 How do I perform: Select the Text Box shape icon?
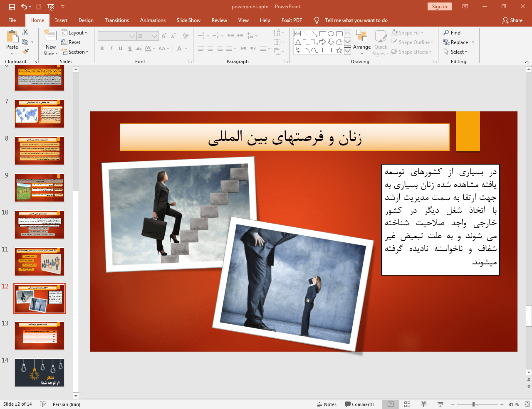[298, 34]
